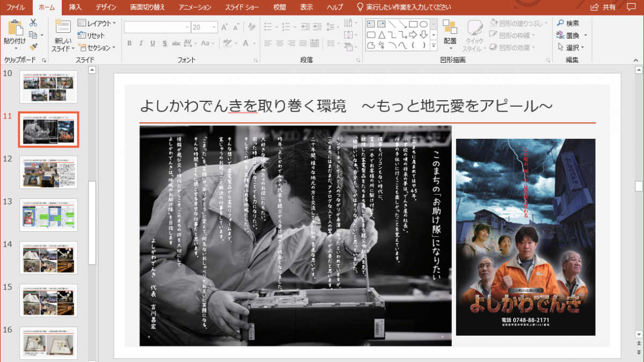This screenshot has height=362, width=644.
Task: Click the リセット button
Action: click(x=92, y=35)
